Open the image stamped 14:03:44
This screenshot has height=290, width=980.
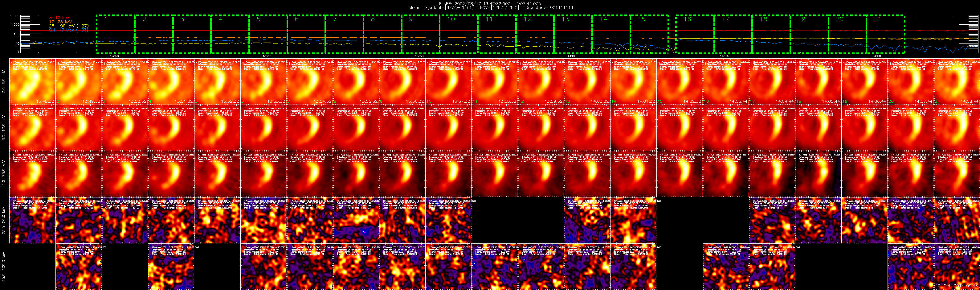tap(726, 81)
